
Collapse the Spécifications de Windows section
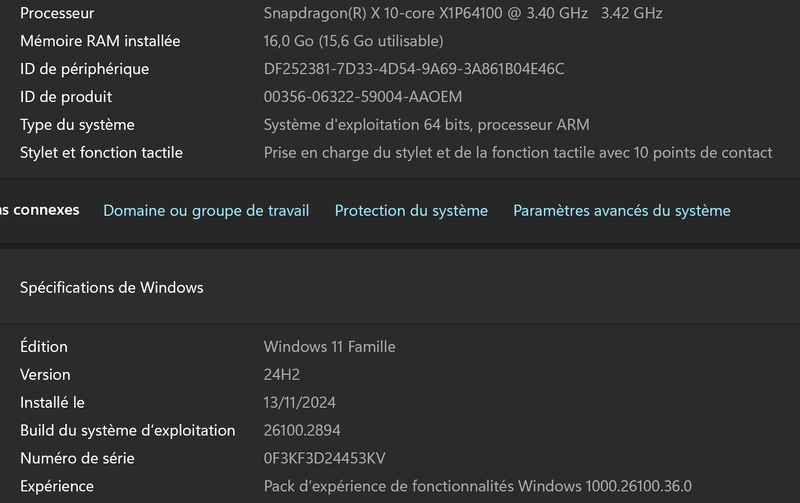click(x=111, y=287)
